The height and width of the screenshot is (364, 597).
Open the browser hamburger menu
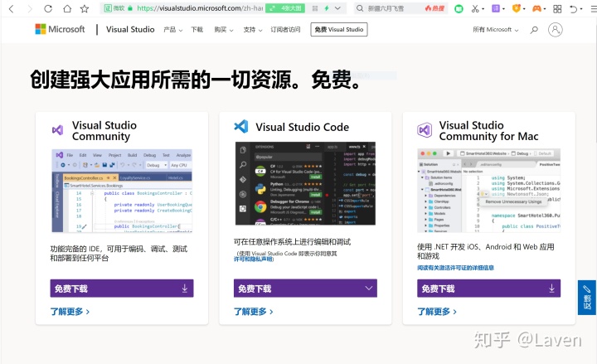pos(594,8)
